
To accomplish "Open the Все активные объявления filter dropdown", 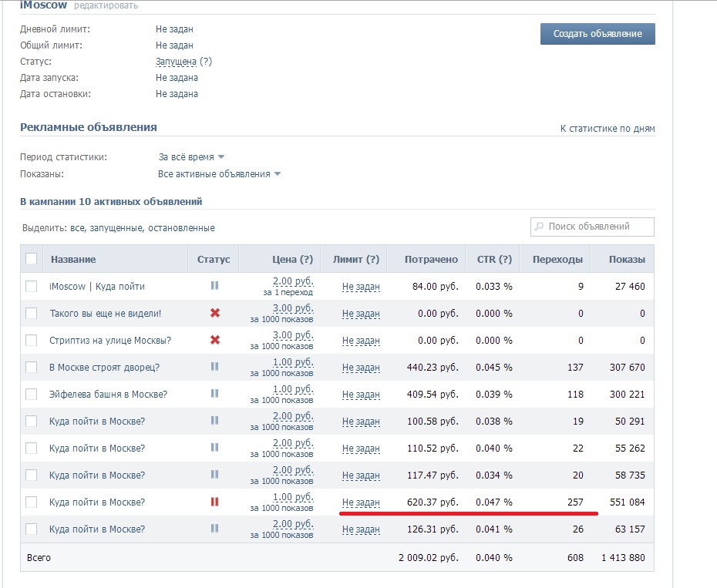I will (219, 173).
